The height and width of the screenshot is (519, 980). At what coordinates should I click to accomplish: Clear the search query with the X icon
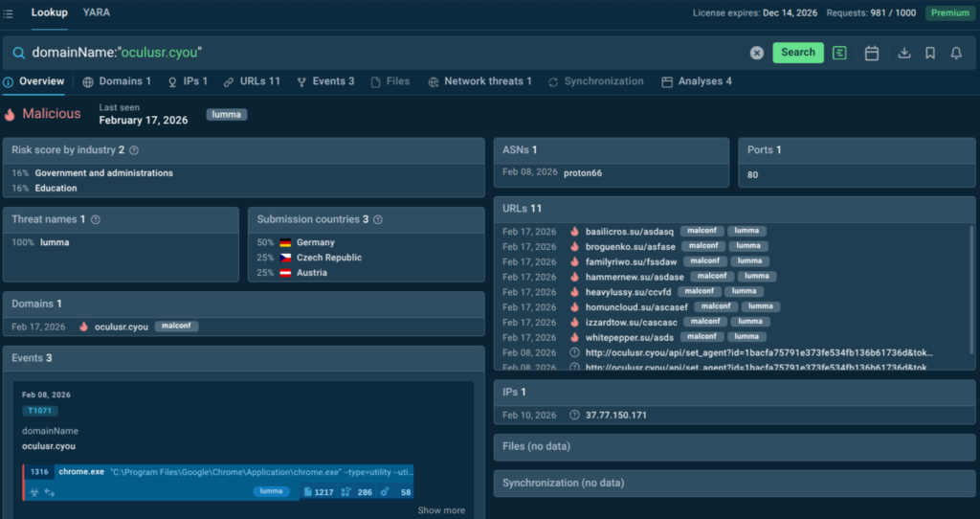coord(757,53)
